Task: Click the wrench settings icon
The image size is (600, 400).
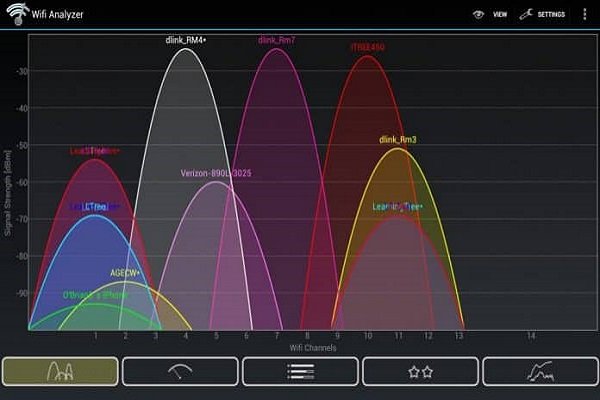Action: [525, 15]
